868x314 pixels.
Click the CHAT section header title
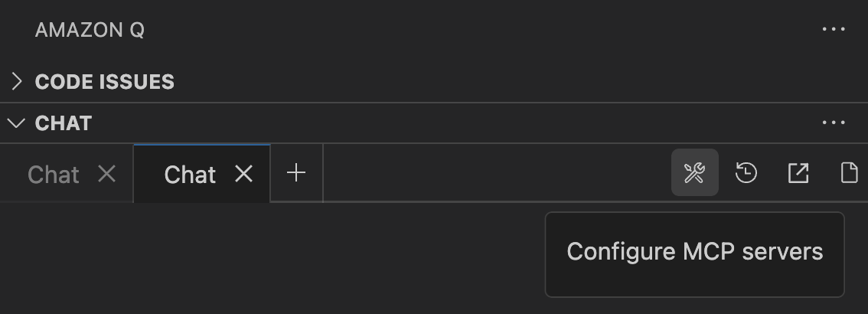click(64, 123)
